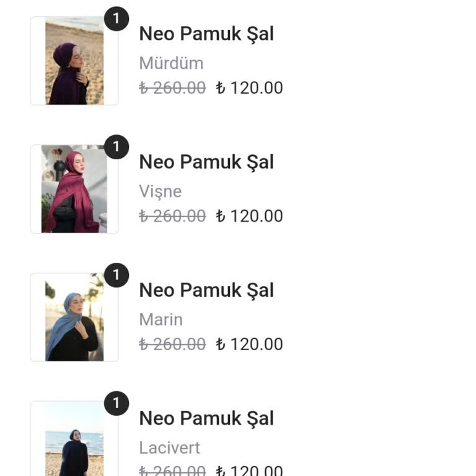Open the Mürdüm purple shawl product photo
The image size is (476, 476).
[x=74, y=61]
